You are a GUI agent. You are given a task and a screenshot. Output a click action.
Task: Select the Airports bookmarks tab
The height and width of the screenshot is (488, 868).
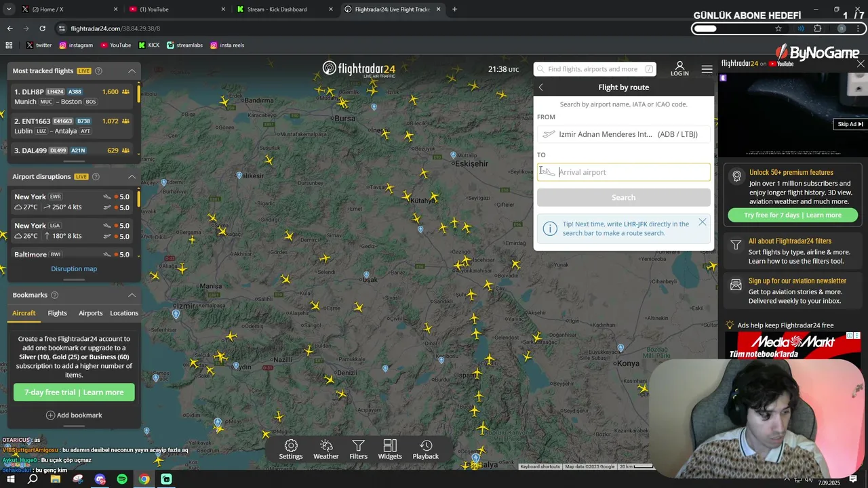[x=90, y=313]
